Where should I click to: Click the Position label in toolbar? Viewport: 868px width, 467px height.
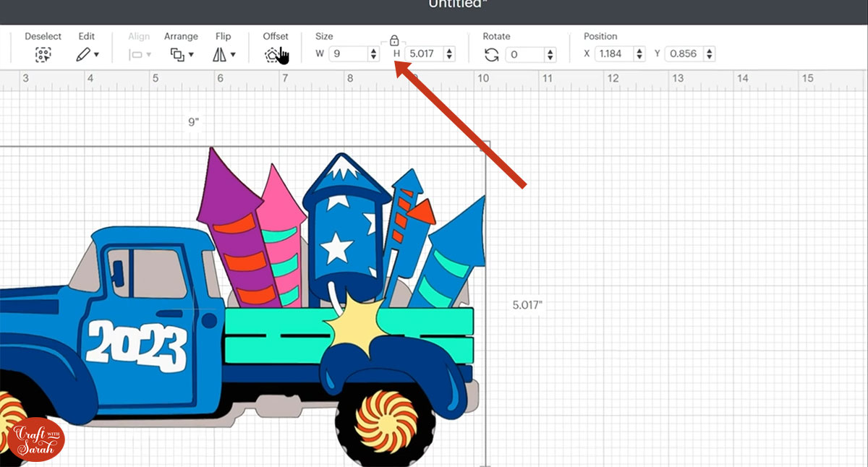click(600, 36)
